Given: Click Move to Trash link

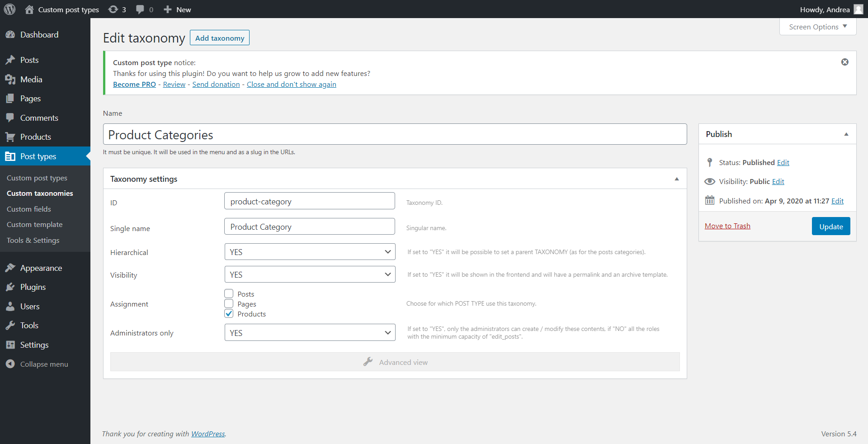Looking at the screenshot, I should 727,226.
